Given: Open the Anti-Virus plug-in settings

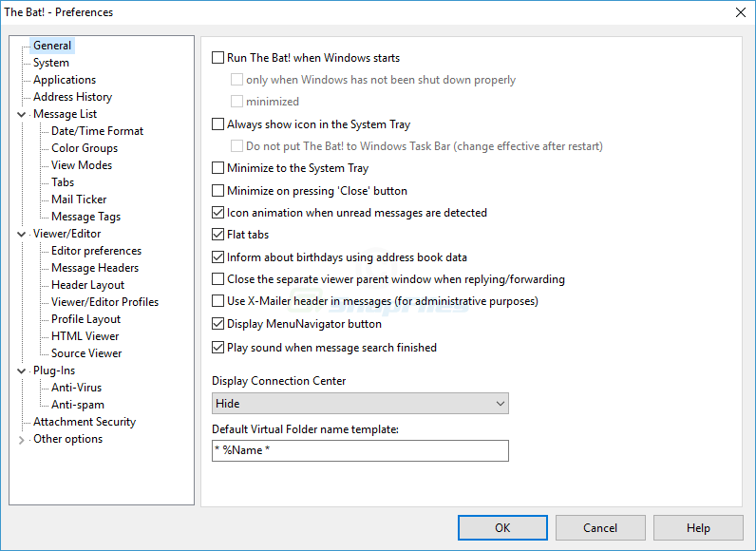Looking at the screenshot, I should [77, 388].
